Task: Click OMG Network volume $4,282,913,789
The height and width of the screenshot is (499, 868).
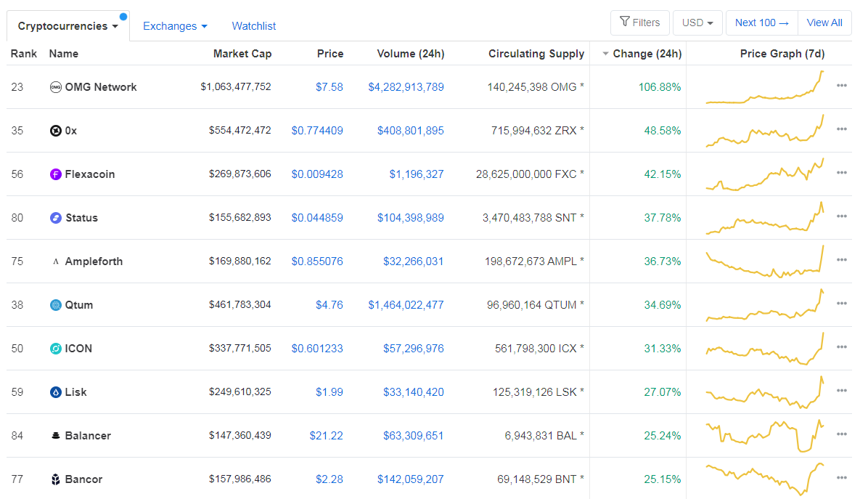Action: 406,87
